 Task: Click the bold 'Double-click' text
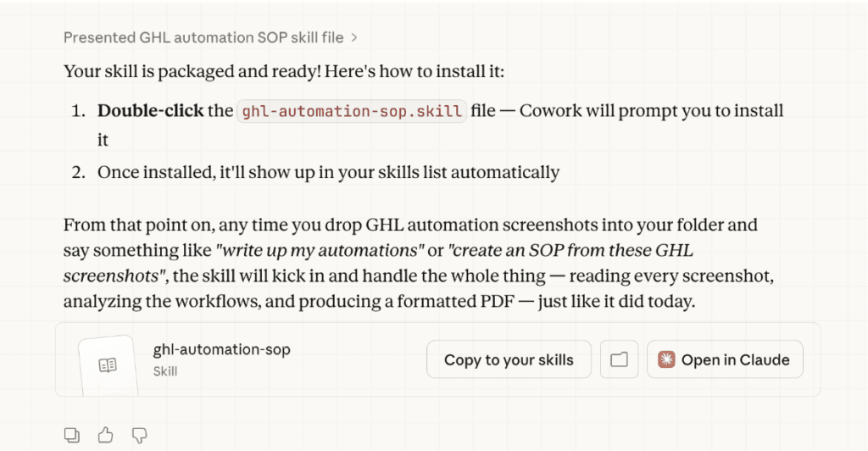pyautogui.click(x=151, y=111)
